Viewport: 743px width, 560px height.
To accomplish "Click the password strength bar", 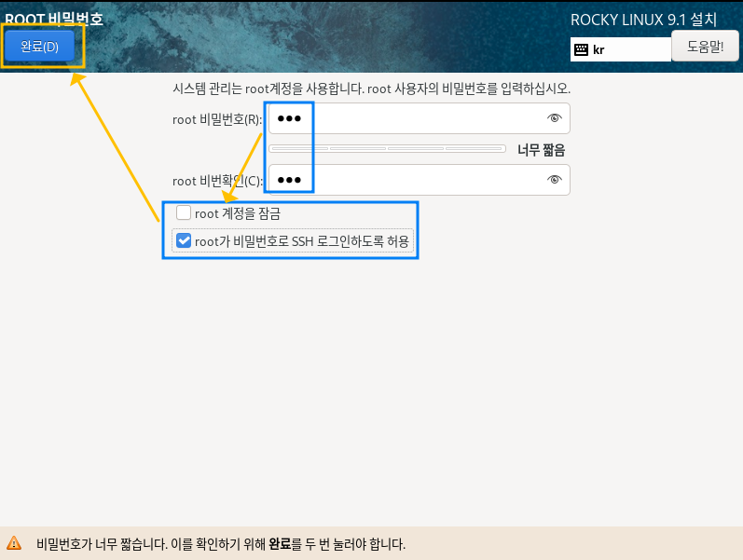I will click(387, 149).
